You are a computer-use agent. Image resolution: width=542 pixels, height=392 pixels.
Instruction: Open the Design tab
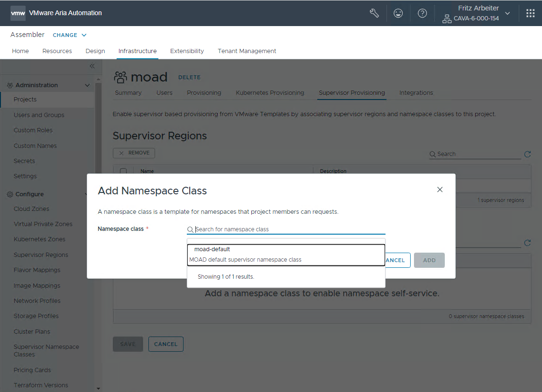[95, 51]
